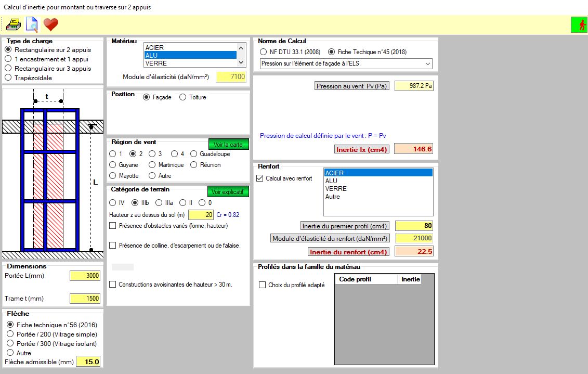The height and width of the screenshot is (374, 588).
Task: Click the 'Hauteur z au dessus du sol' field
Action: point(201,215)
